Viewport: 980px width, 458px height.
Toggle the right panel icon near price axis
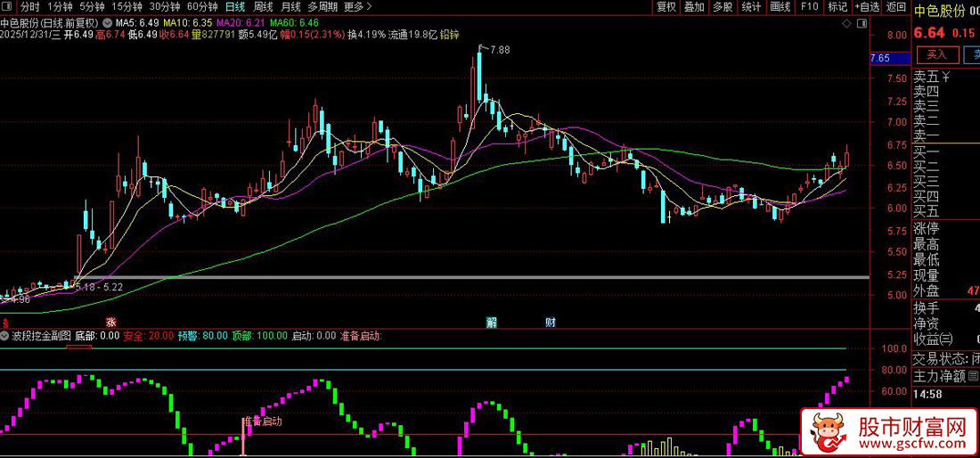click(862, 26)
